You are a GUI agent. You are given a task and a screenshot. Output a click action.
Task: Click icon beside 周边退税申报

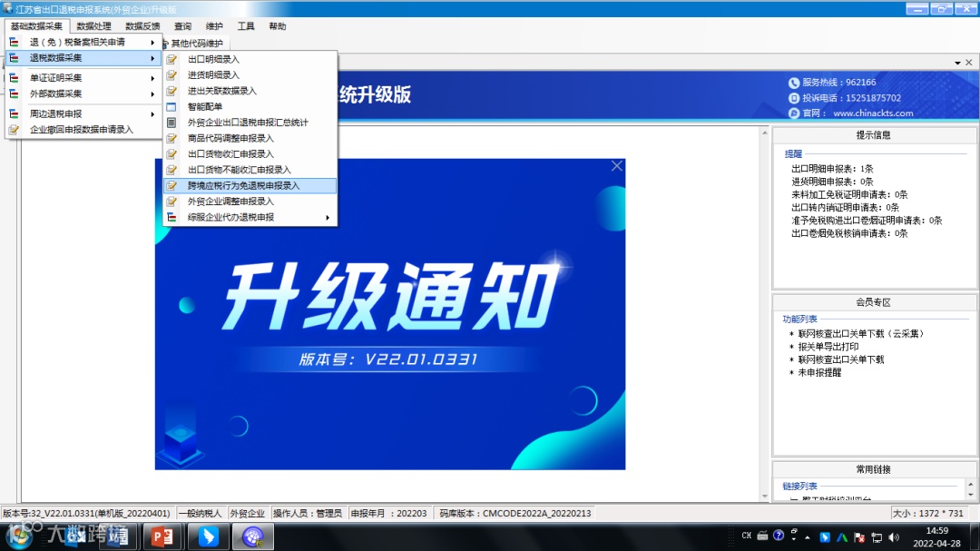pos(14,113)
